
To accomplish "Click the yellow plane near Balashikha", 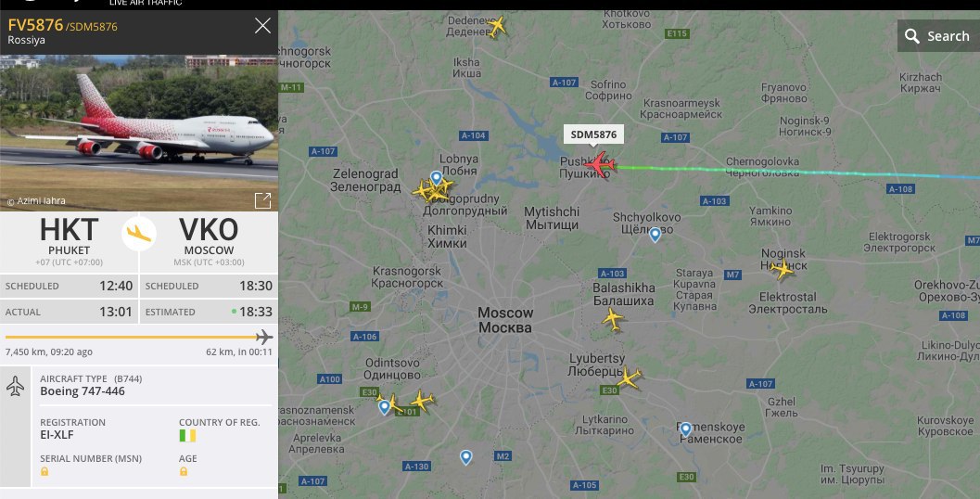I will [613, 319].
